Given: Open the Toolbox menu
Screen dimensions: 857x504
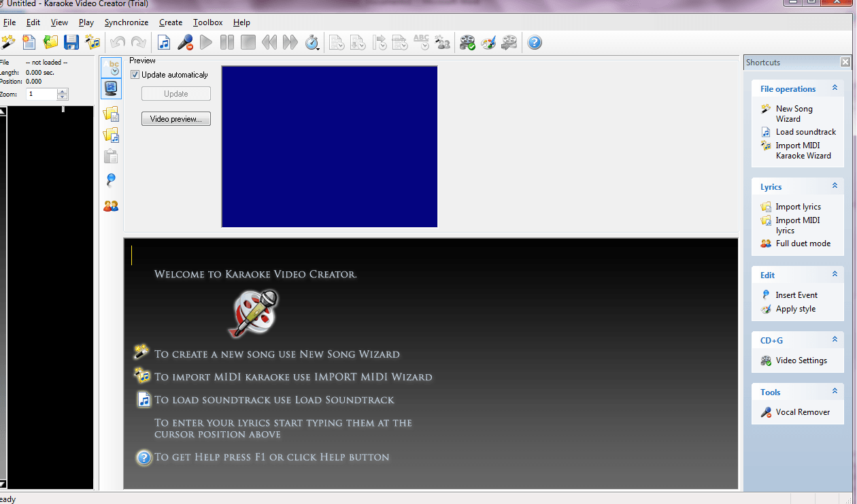Looking at the screenshot, I should [207, 22].
